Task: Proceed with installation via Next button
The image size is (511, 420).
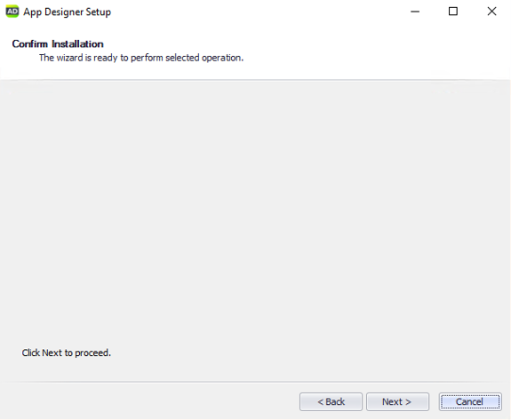Action: click(x=397, y=401)
